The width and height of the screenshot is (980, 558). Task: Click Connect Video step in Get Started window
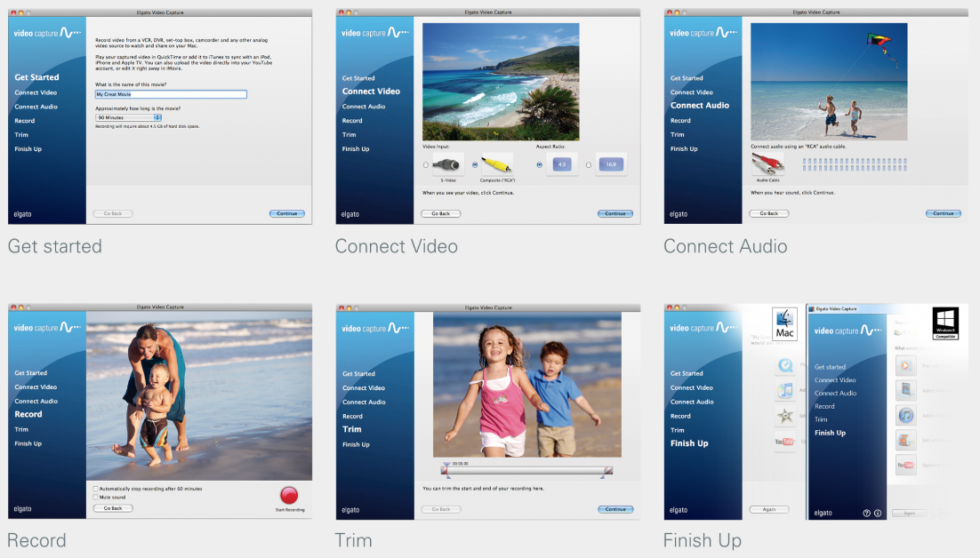pos(36,92)
